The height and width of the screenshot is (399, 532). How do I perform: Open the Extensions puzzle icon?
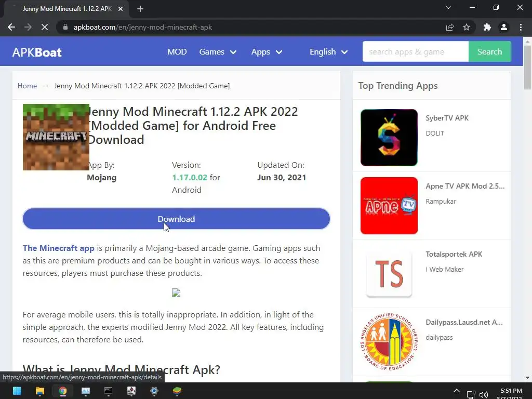(487, 27)
